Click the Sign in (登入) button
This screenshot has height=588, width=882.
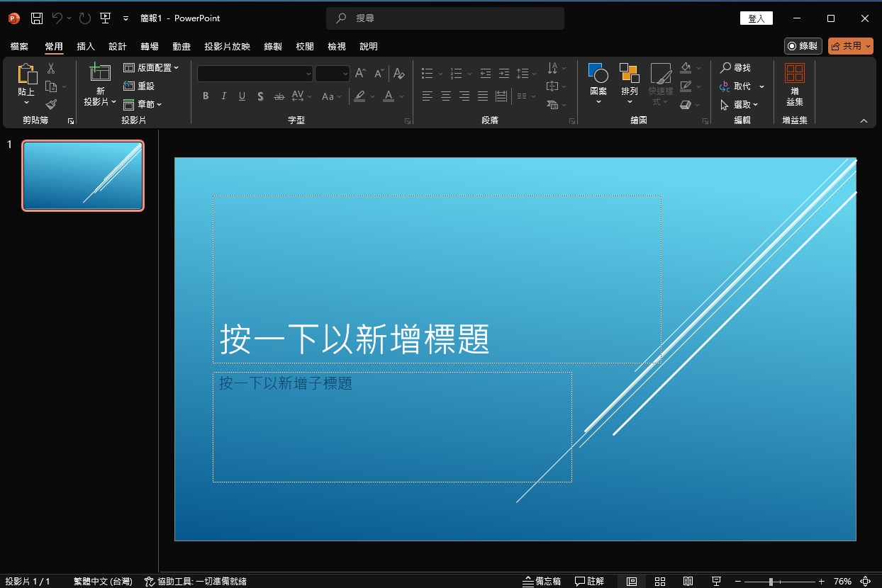tap(756, 18)
